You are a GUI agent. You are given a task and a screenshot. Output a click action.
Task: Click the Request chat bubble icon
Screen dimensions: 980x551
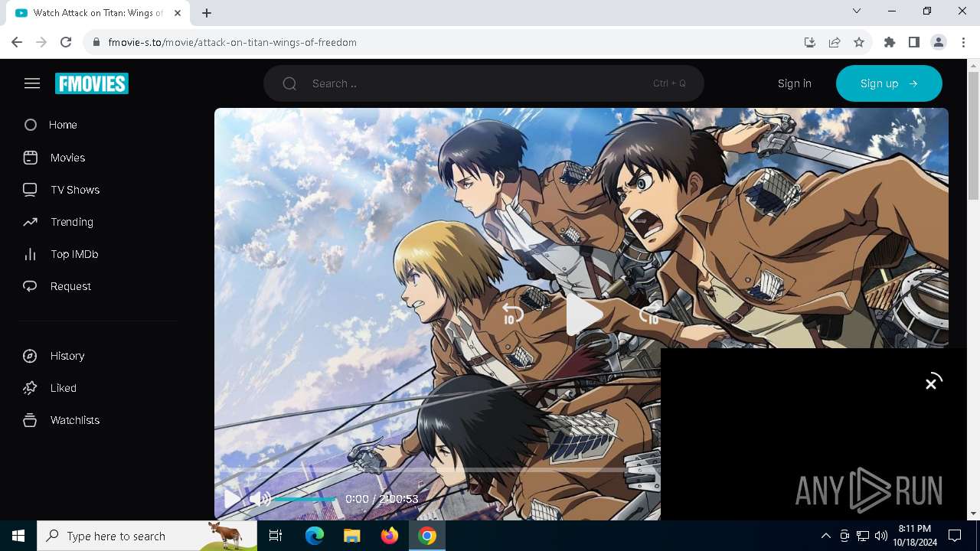pos(31,286)
